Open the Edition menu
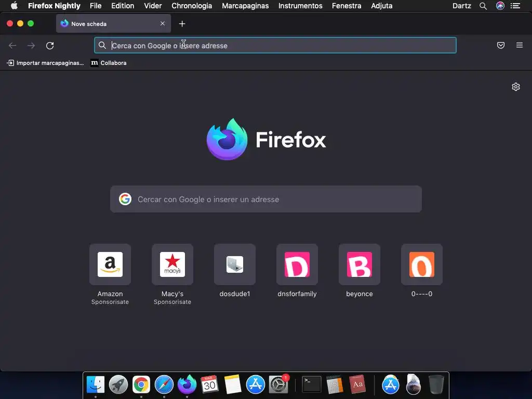The height and width of the screenshot is (399, 532). point(123,6)
